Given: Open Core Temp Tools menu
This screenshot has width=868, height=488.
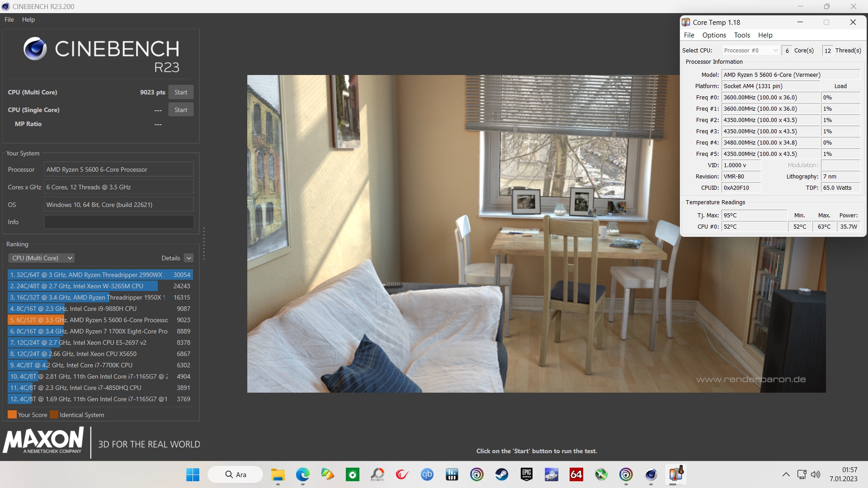Looking at the screenshot, I should coord(741,35).
